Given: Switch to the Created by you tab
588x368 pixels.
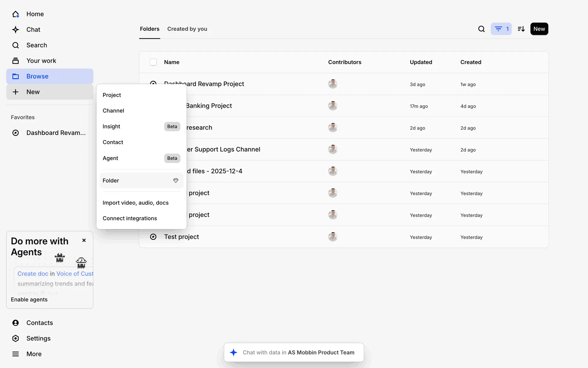Looking at the screenshot, I should (x=187, y=29).
